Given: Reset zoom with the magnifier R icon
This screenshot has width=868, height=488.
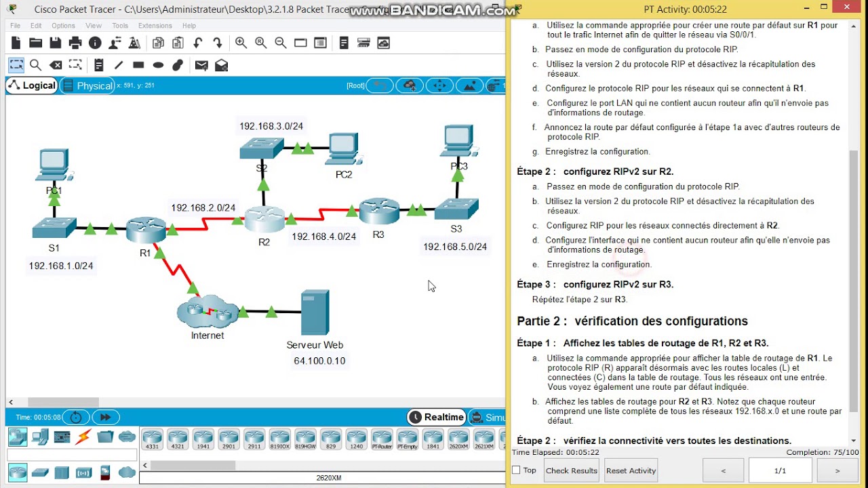Looking at the screenshot, I should (261, 43).
